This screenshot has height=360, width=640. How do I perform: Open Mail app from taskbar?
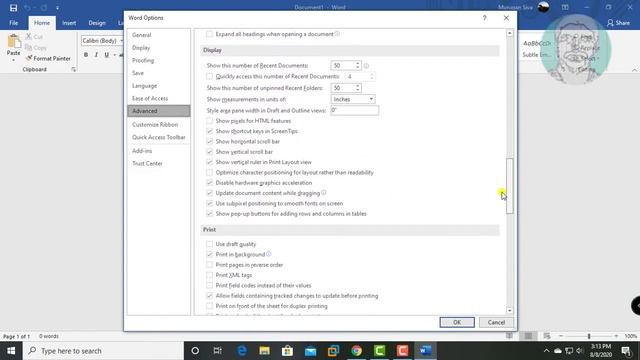pyautogui.click(x=310, y=351)
